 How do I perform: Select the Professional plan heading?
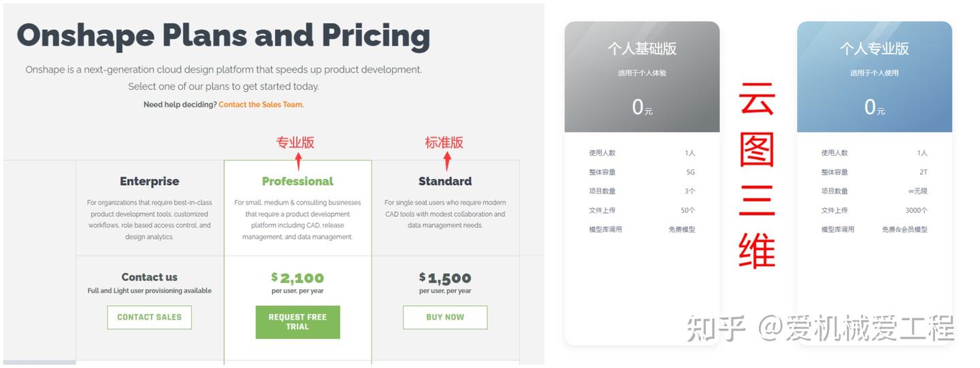pyautogui.click(x=297, y=182)
